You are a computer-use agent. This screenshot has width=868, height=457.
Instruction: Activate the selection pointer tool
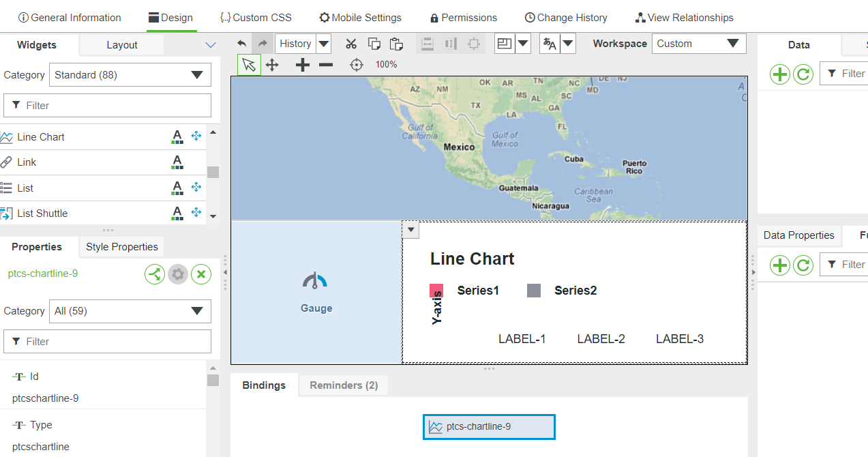point(249,65)
